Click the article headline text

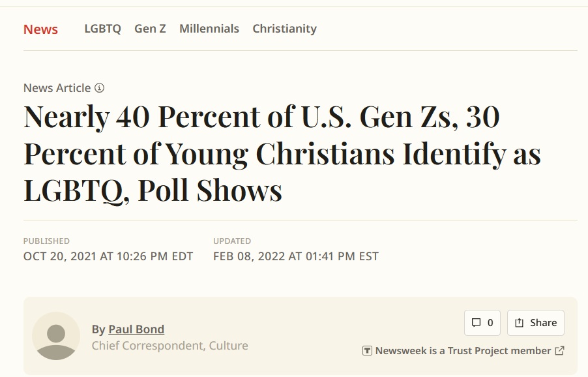[282, 154]
